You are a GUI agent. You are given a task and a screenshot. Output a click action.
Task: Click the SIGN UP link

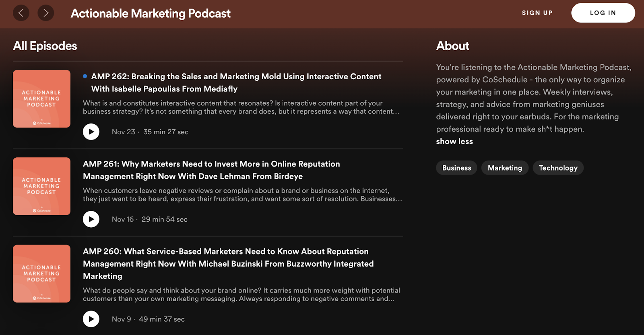(537, 13)
